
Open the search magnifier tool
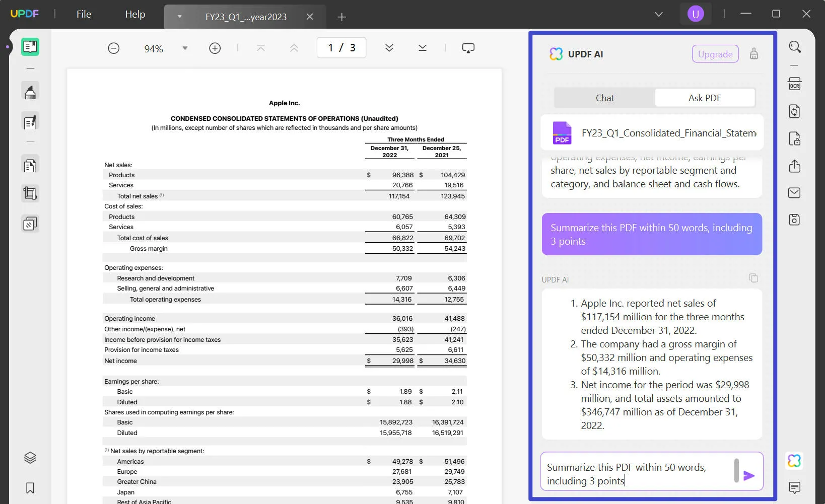[794, 47]
